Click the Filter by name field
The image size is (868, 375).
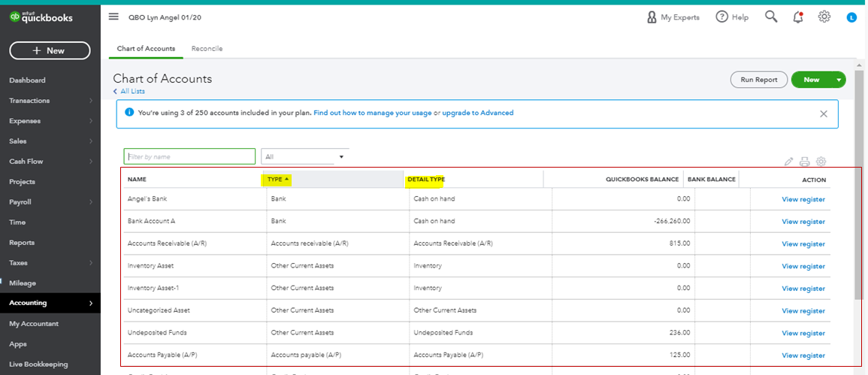coord(189,156)
